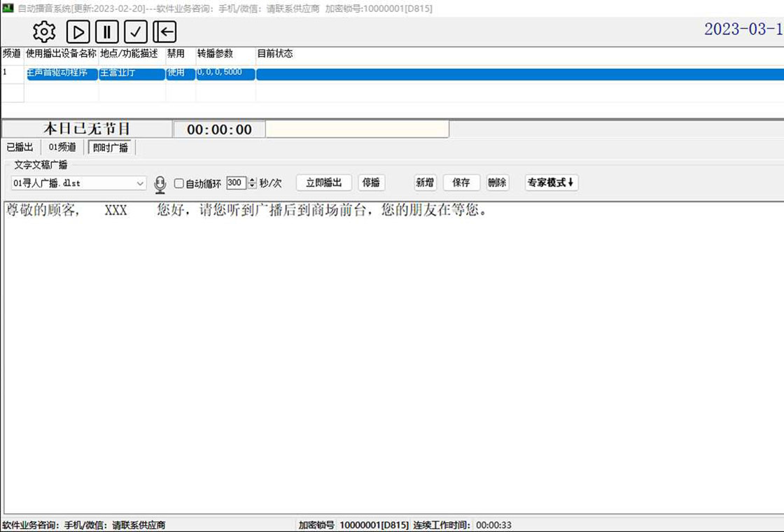The height and width of the screenshot is (532, 784).
Task: Enable the 自动循环 checkbox
Action: tap(179, 183)
